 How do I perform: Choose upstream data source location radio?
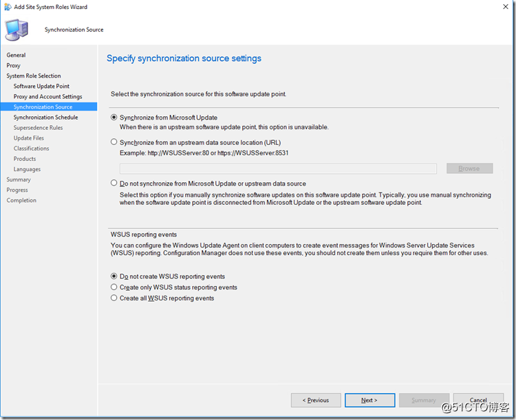(114, 142)
